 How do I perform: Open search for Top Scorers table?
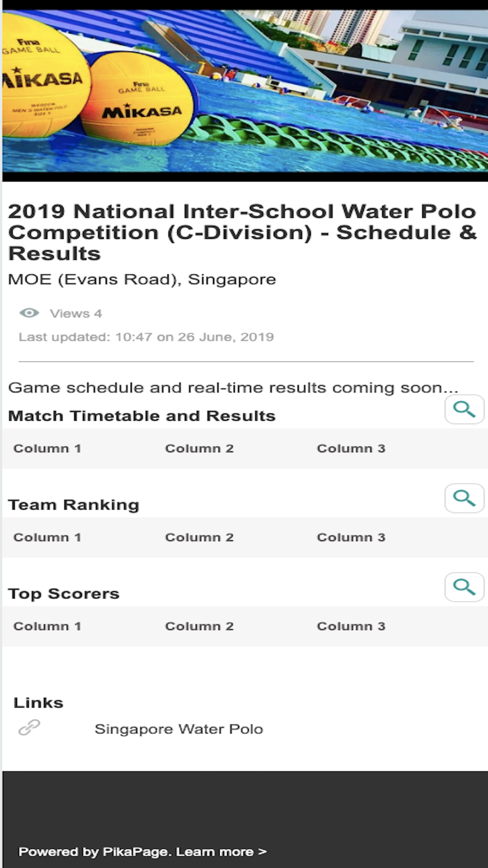pos(464,587)
